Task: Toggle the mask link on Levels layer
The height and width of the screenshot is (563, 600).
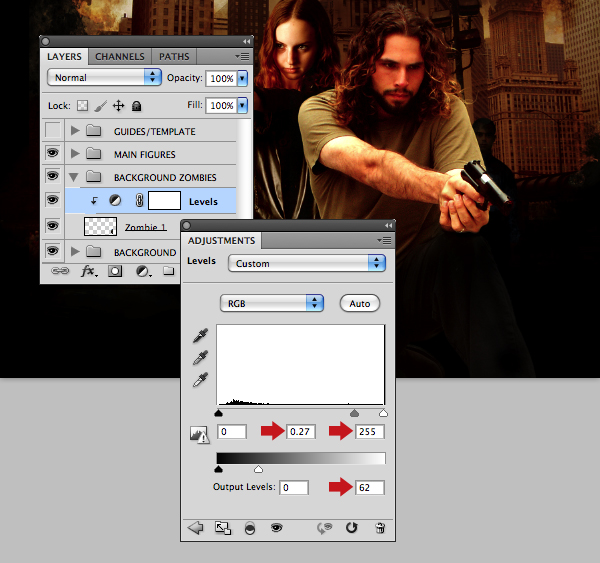Action: coord(139,200)
